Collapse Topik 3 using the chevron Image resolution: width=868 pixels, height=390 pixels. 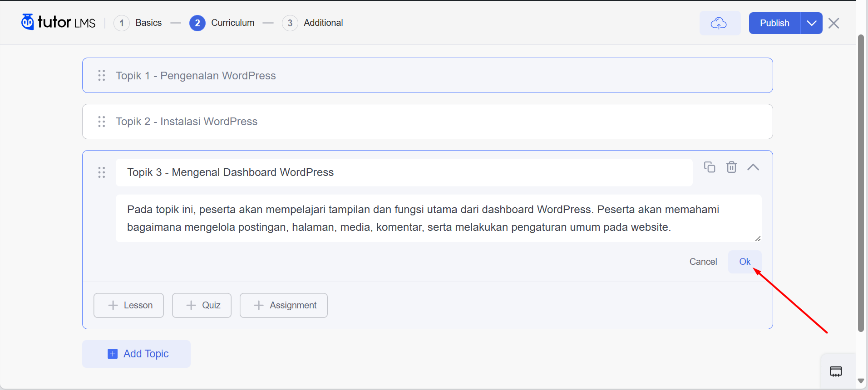coord(753,167)
